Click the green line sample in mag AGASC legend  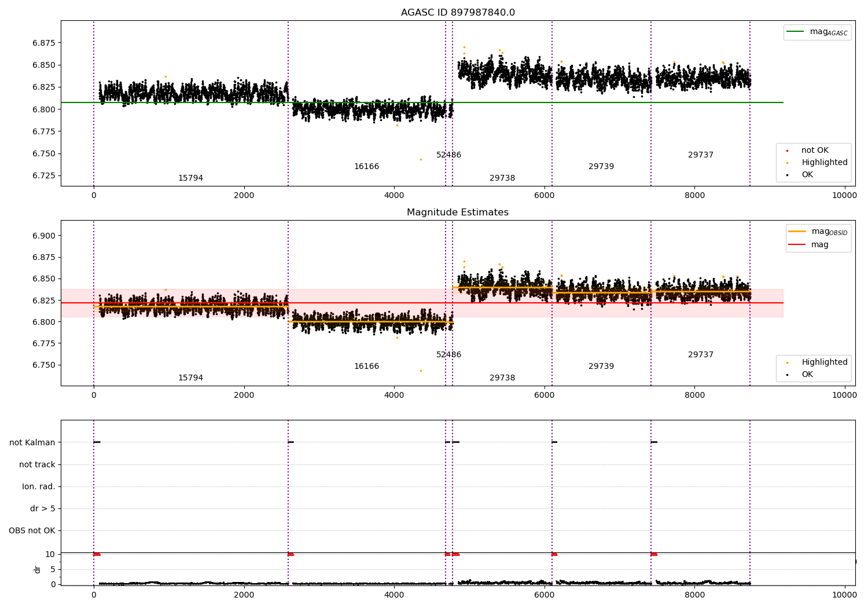coord(796,32)
